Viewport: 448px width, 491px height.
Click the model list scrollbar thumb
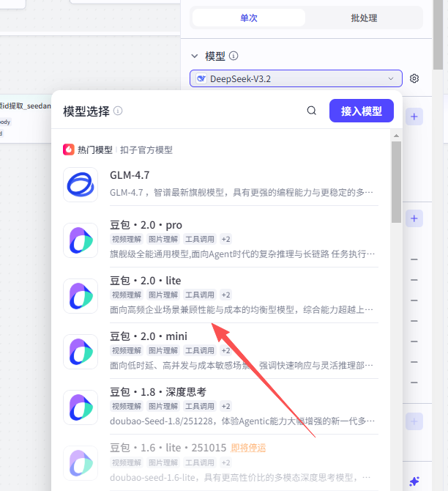click(396, 176)
